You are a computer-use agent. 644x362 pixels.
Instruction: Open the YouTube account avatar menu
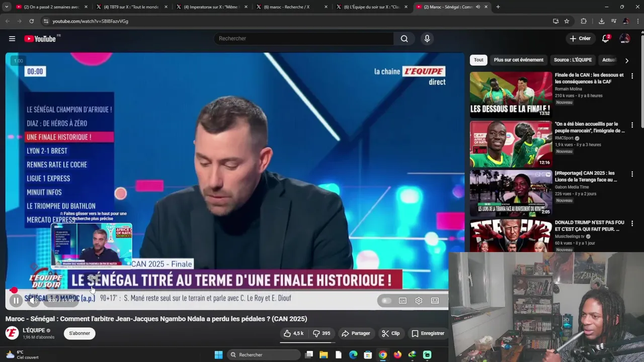(x=624, y=39)
